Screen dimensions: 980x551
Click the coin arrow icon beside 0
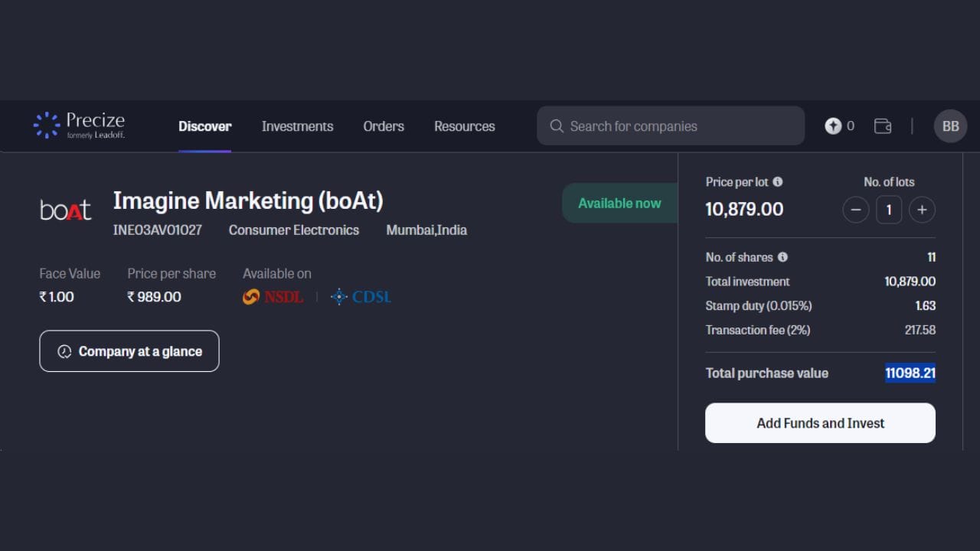point(833,126)
